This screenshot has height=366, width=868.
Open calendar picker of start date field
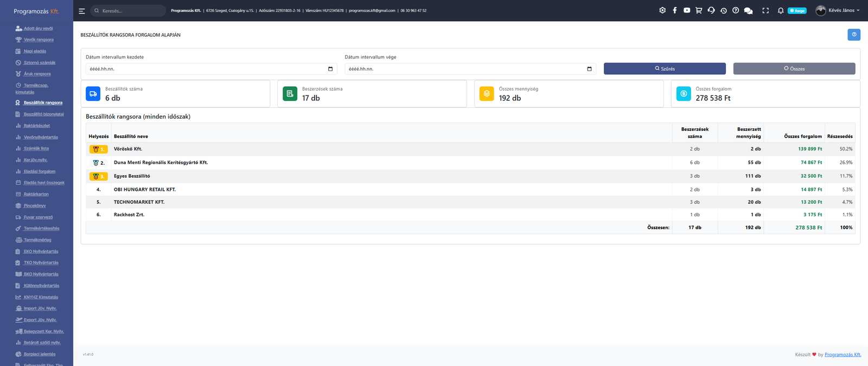(330, 69)
